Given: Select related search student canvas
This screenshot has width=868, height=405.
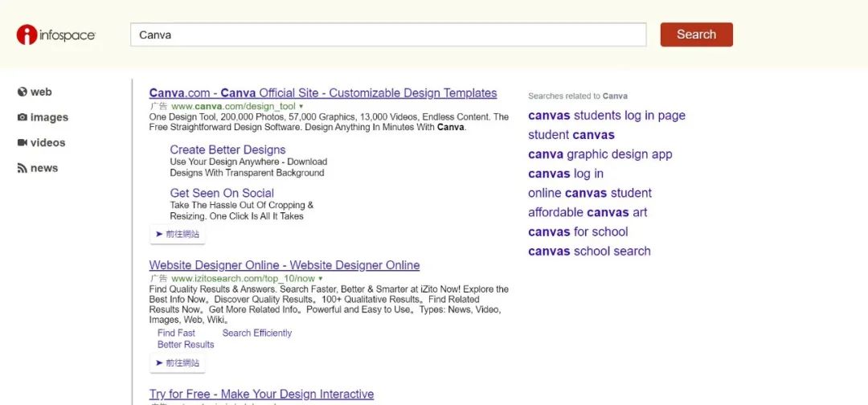Looking at the screenshot, I should (x=571, y=135).
